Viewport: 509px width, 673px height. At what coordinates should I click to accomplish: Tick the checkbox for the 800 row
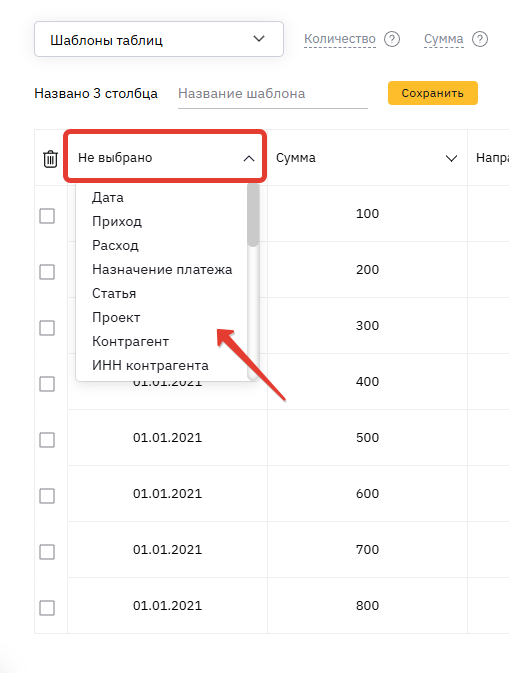point(47,608)
